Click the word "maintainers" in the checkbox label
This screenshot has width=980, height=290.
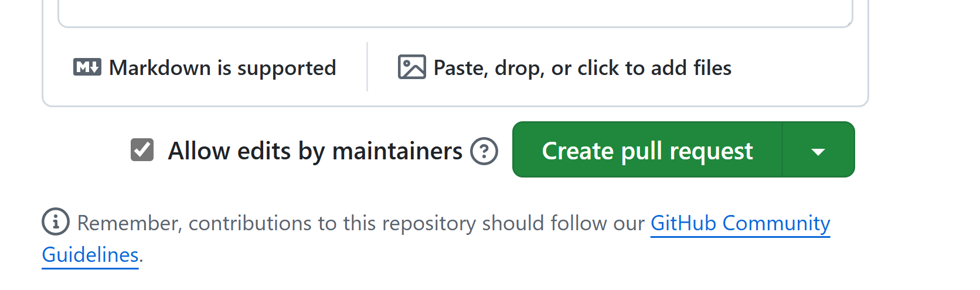pyautogui.click(x=397, y=151)
